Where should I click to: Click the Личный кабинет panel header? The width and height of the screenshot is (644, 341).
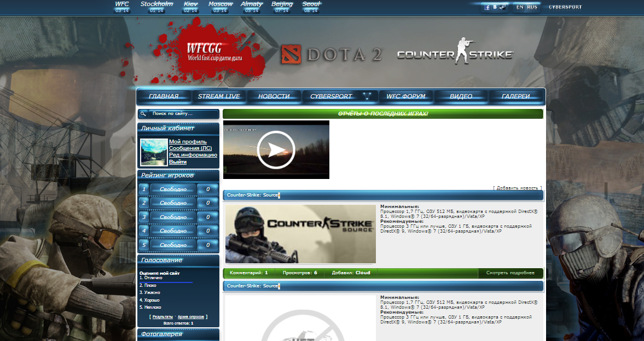click(x=178, y=129)
